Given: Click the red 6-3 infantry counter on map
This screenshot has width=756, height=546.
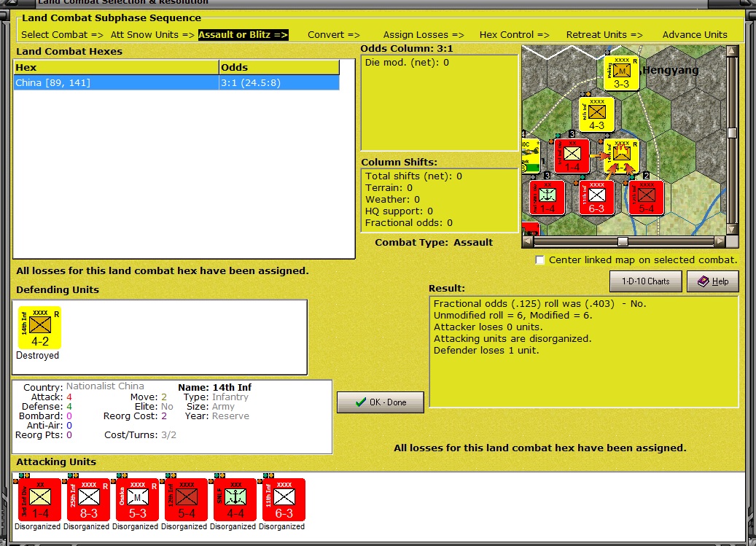Looking at the screenshot, I should click(596, 198).
